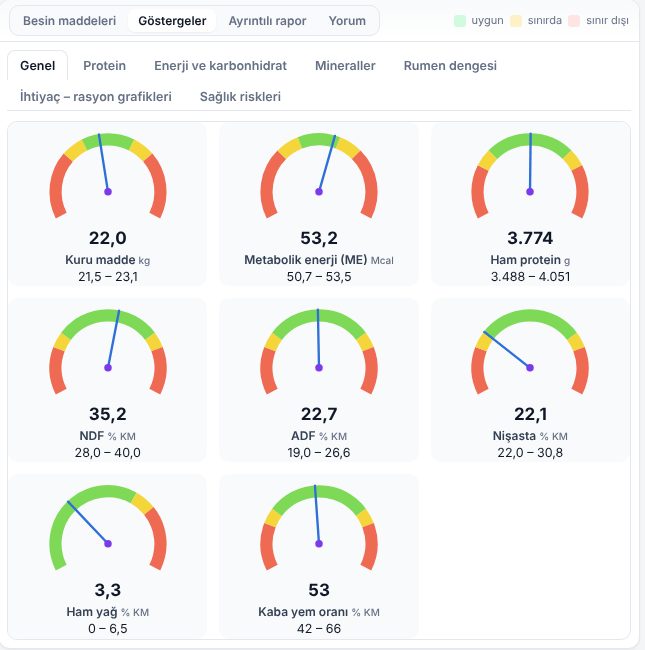Open İhtiyaç – rasyon grafikleri tab
Screen dimensions: 645x650
(96, 97)
